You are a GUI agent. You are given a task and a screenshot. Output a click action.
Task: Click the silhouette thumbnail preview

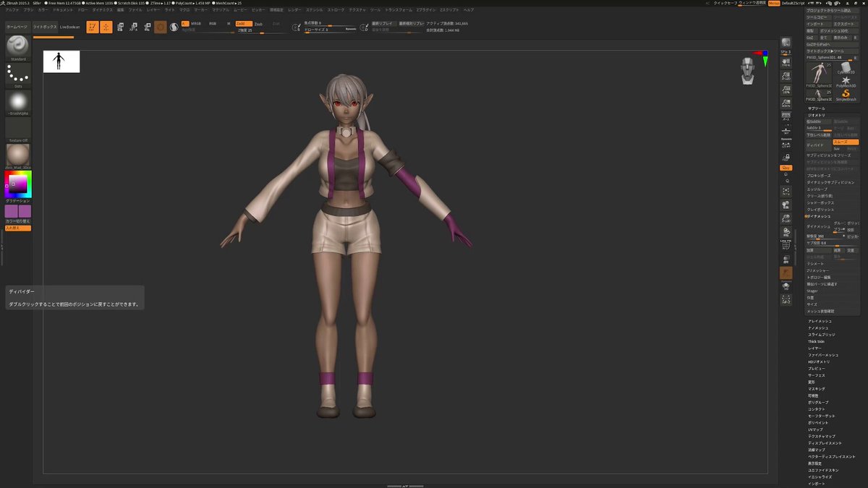(61, 61)
